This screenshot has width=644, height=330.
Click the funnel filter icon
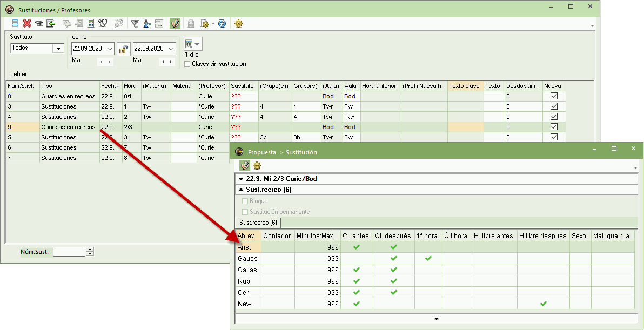[x=135, y=23]
